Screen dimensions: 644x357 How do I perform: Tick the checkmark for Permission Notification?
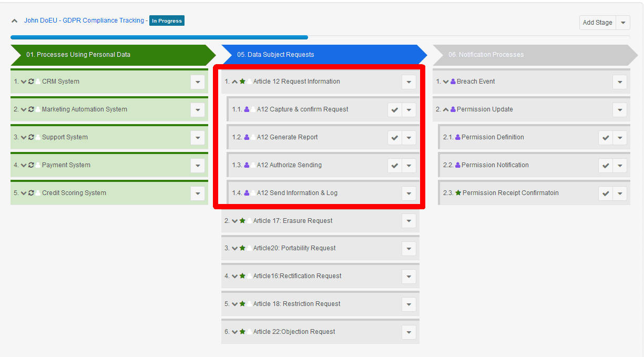606,166
